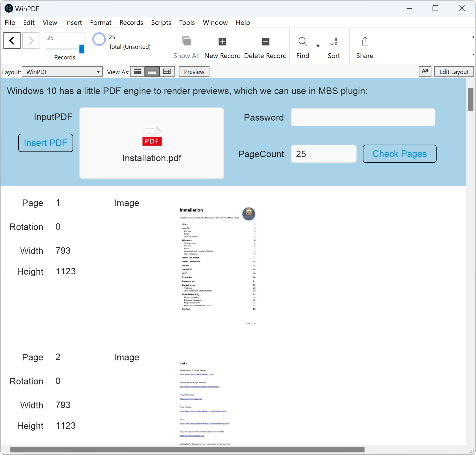This screenshot has width=476, height=455.
Task: Click the vertical scrollbar thumb
Action: (x=471, y=99)
